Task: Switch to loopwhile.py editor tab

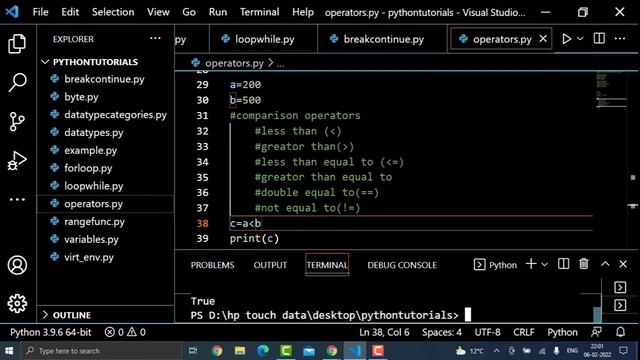Action: [264, 39]
